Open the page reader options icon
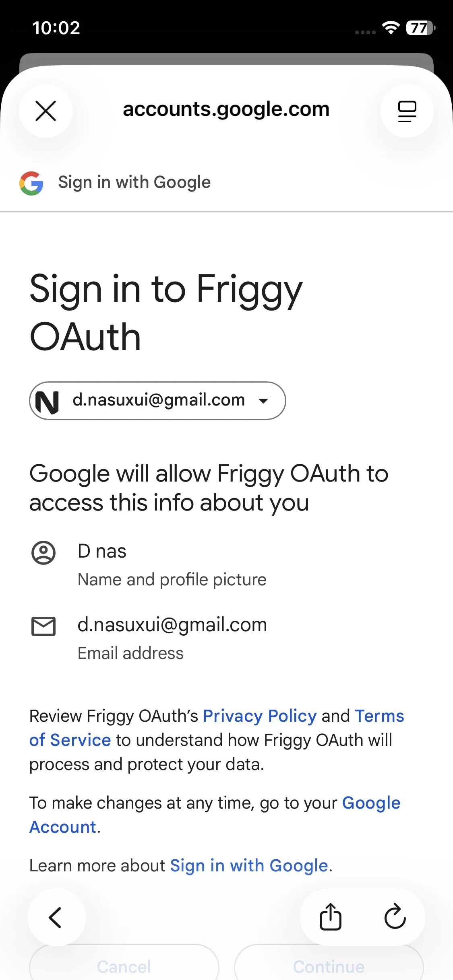 (x=407, y=111)
